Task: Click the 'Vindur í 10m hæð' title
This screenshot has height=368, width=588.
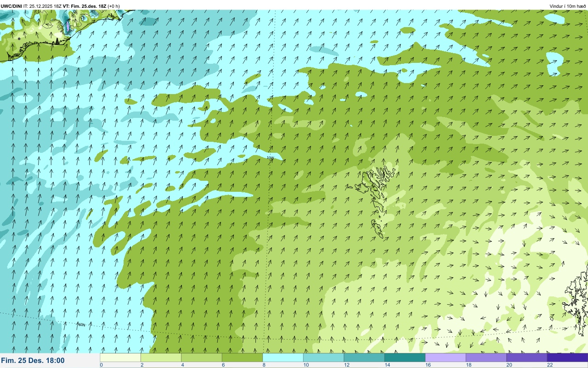Action: click(x=568, y=6)
